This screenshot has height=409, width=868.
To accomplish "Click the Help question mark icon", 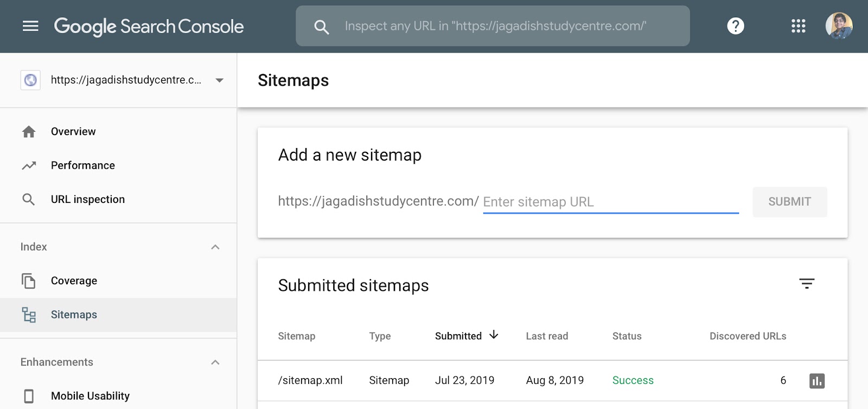I will [x=735, y=26].
